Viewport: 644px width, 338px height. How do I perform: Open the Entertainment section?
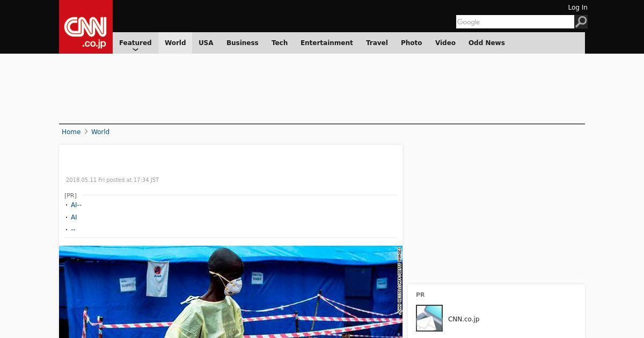pos(327,43)
